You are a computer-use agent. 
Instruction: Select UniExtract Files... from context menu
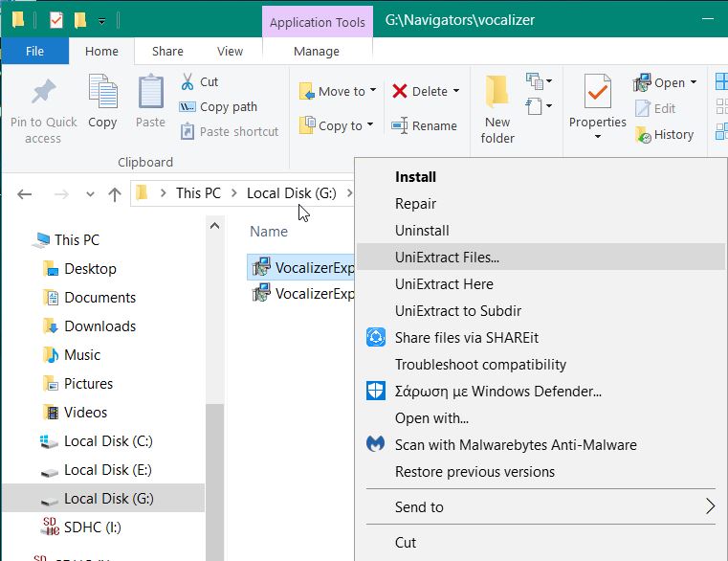pos(447,257)
